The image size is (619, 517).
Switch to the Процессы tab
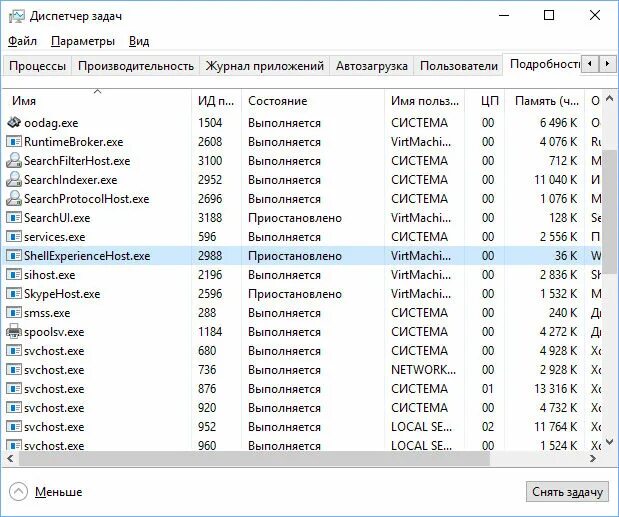tap(37, 66)
